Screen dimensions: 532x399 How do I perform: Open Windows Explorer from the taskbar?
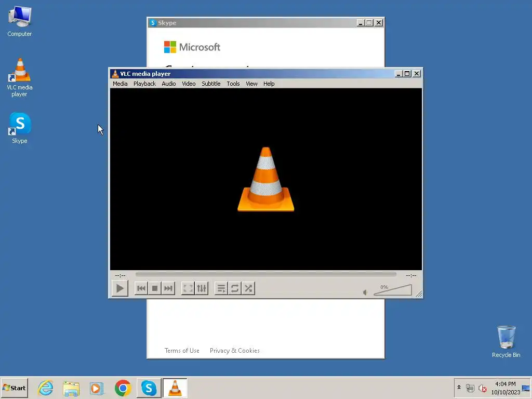(71, 388)
